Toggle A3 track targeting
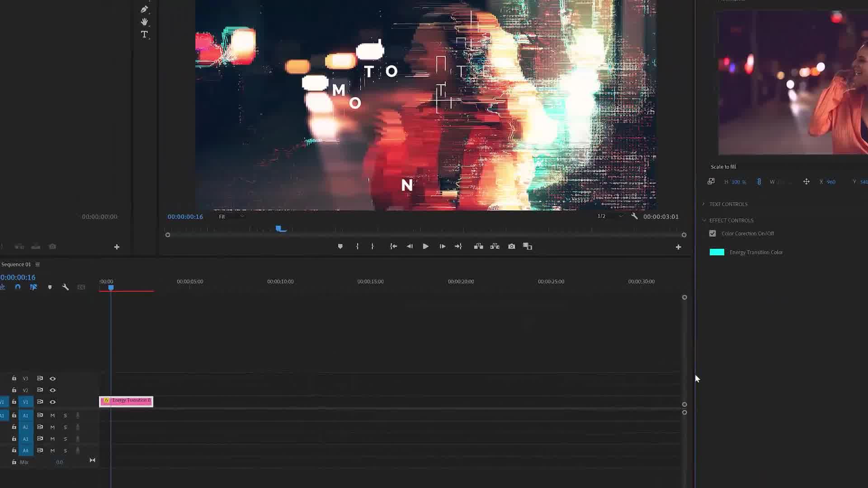Screen dimensions: 868x488 click(x=26, y=439)
